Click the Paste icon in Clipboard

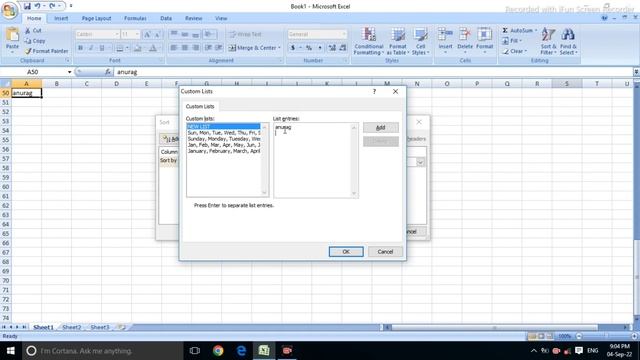click(x=12, y=35)
